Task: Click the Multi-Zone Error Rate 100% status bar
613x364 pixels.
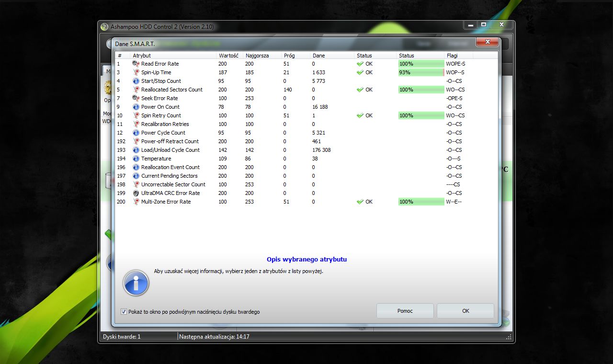Action: pyautogui.click(x=421, y=202)
